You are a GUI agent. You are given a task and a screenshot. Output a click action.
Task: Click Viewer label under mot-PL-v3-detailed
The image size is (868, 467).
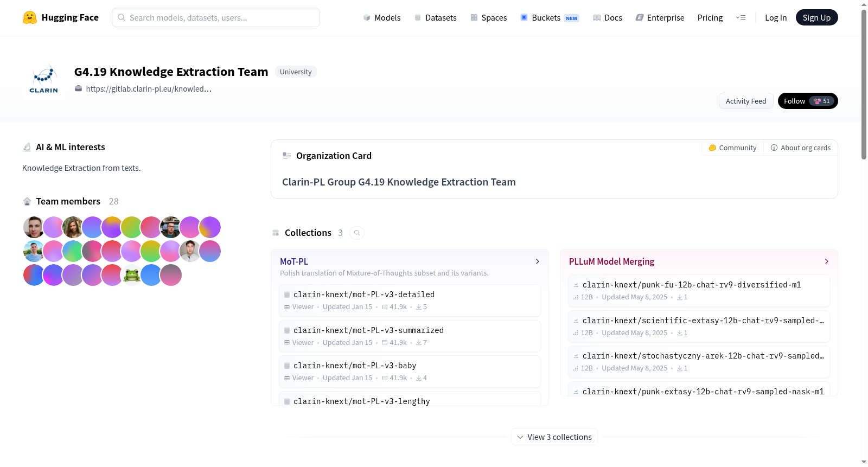pyautogui.click(x=303, y=307)
